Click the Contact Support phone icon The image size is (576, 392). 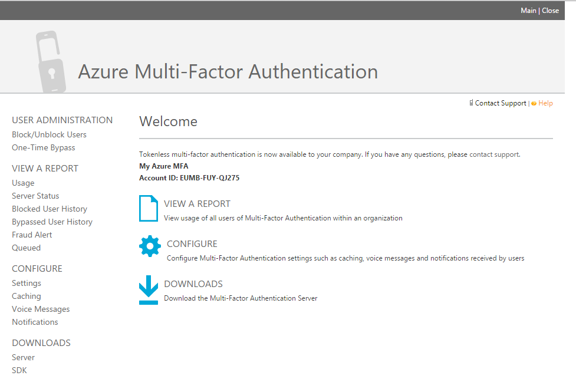coord(470,103)
